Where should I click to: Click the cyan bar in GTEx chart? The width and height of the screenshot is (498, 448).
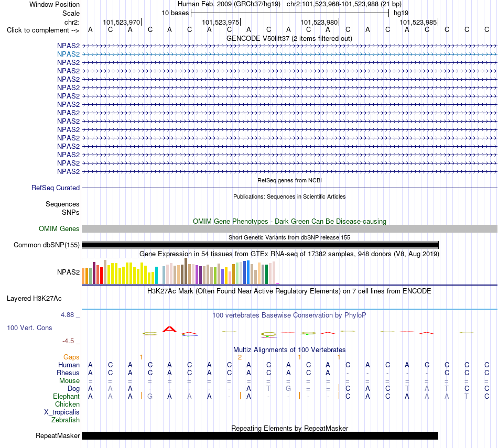click(x=156, y=275)
